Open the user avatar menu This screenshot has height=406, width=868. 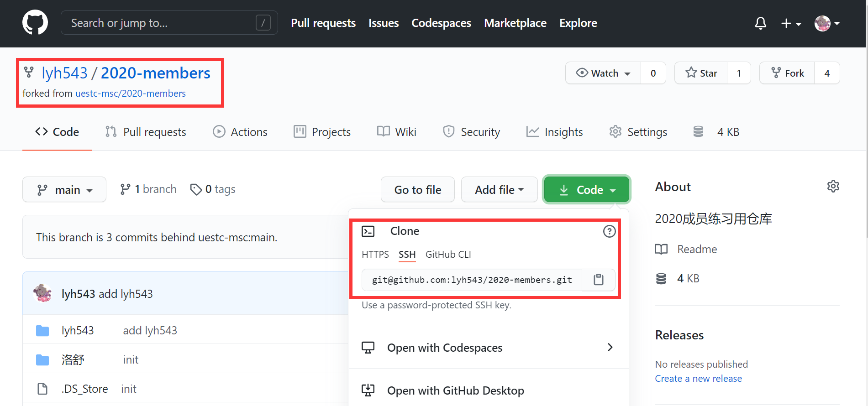click(827, 23)
